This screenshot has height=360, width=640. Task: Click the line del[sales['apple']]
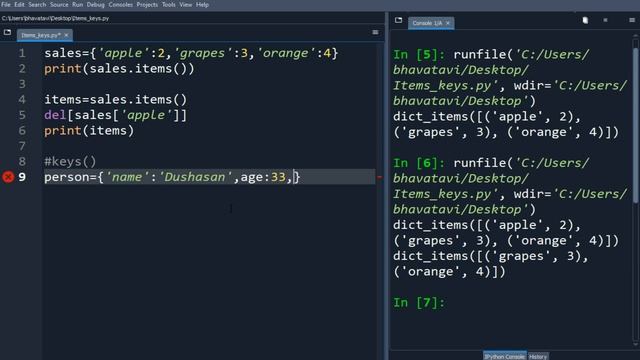[x=116, y=115]
